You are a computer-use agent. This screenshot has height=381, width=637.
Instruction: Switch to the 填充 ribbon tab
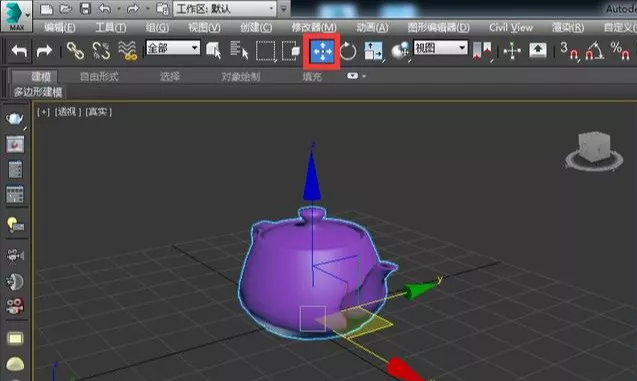[x=312, y=76]
